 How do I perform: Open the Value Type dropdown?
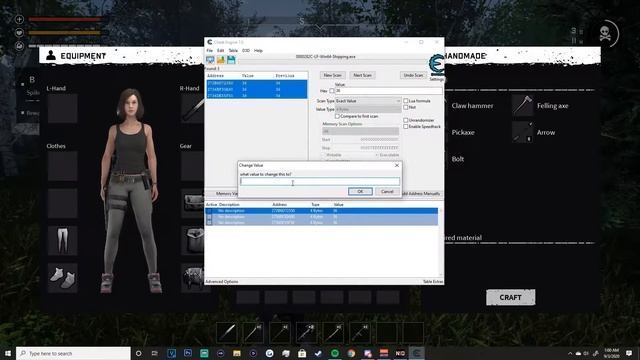pos(368,109)
